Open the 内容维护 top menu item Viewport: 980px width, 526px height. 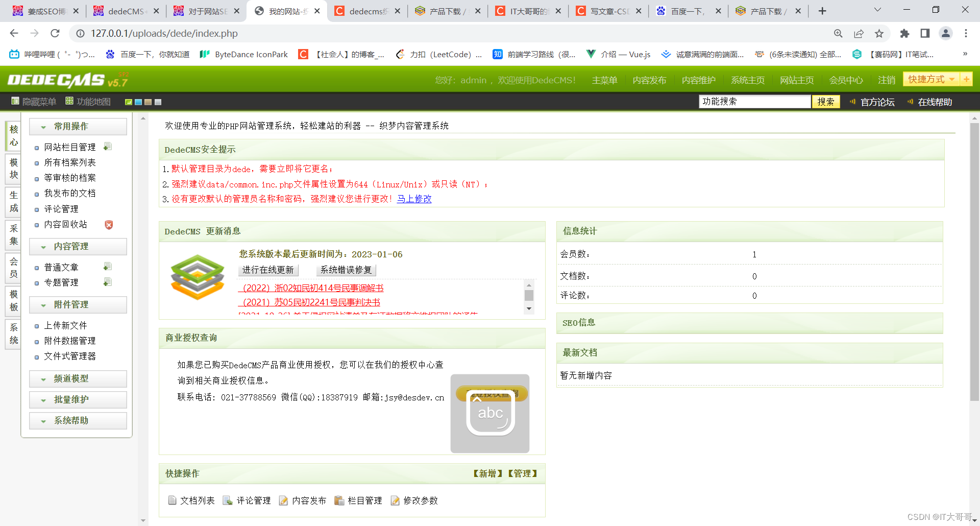click(x=698, y=80)
